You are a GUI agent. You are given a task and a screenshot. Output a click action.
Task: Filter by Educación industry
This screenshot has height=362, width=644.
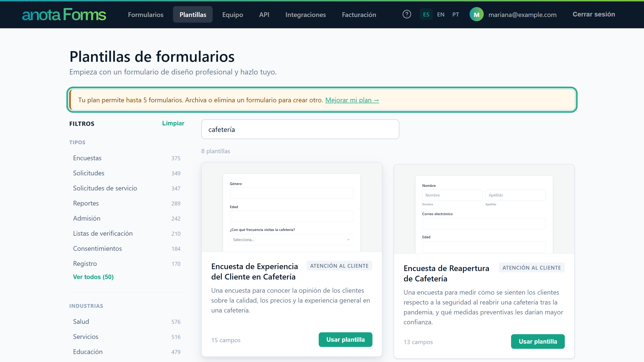point(127,351)
